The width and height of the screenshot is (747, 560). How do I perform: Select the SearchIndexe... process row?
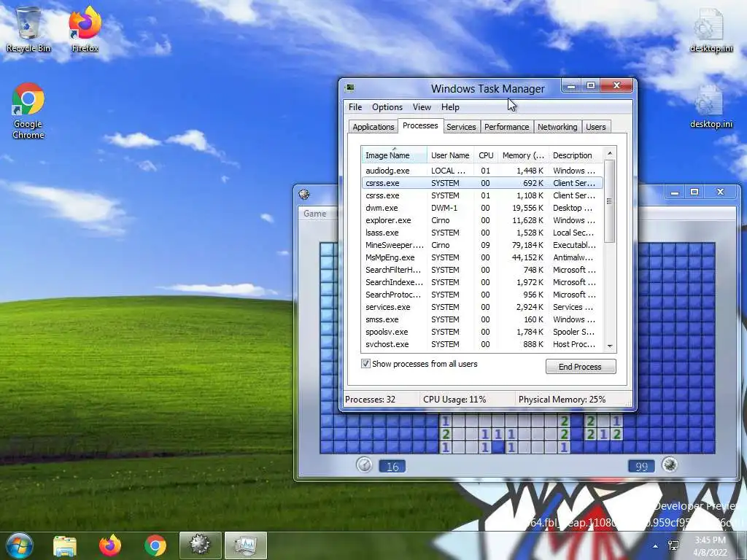click(481, 282)
